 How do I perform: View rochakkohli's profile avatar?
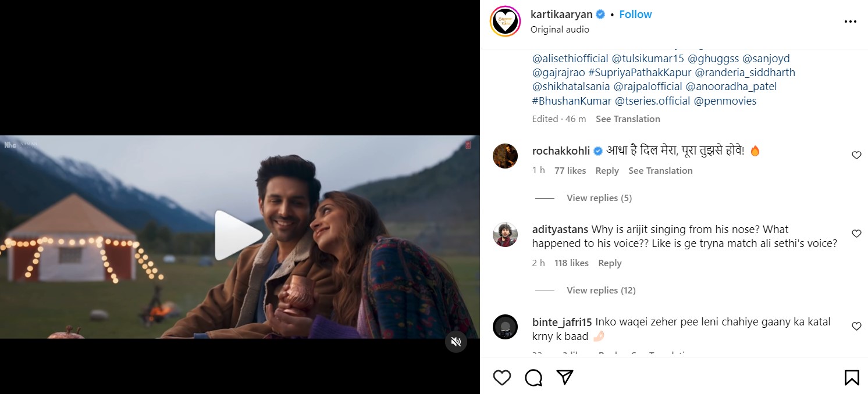(x=505, y=156)
